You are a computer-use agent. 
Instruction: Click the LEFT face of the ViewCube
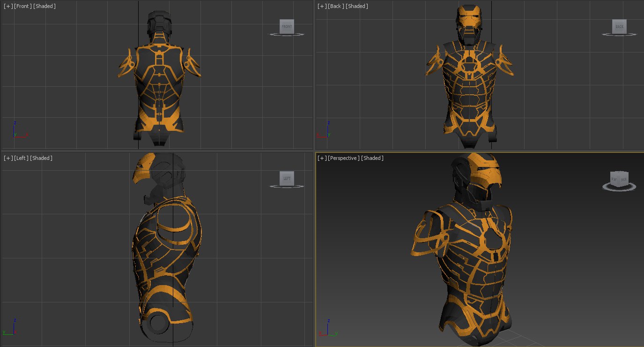pos(287,178)
